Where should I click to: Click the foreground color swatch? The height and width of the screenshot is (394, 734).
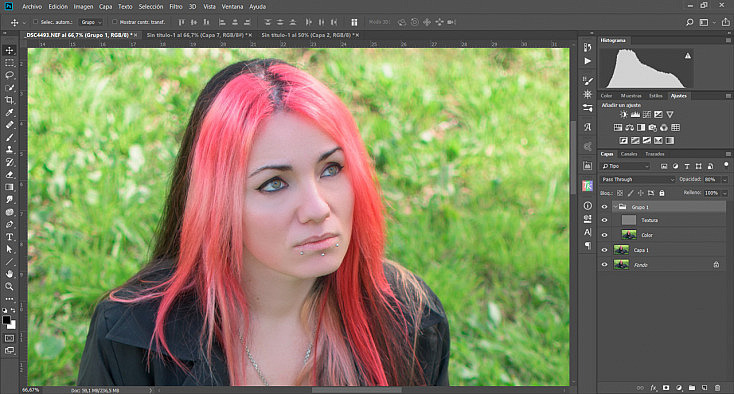tap(7, 320)
